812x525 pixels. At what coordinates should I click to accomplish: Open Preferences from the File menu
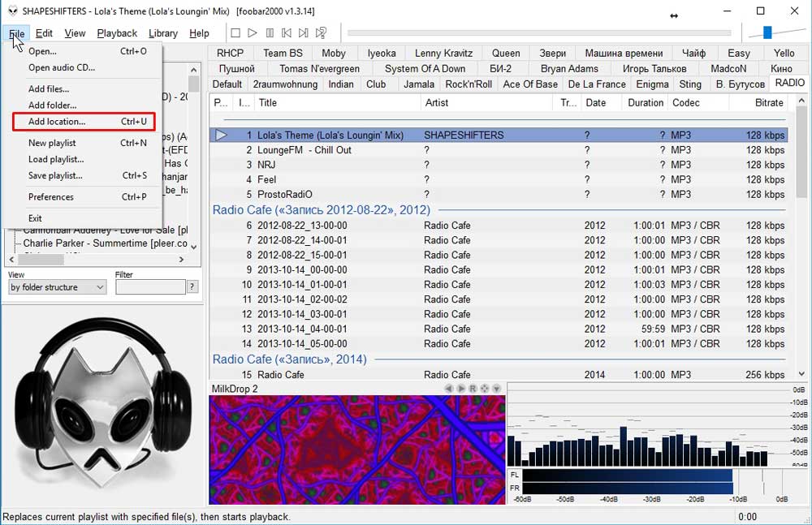pyautogui.click(x=51, y=196)
